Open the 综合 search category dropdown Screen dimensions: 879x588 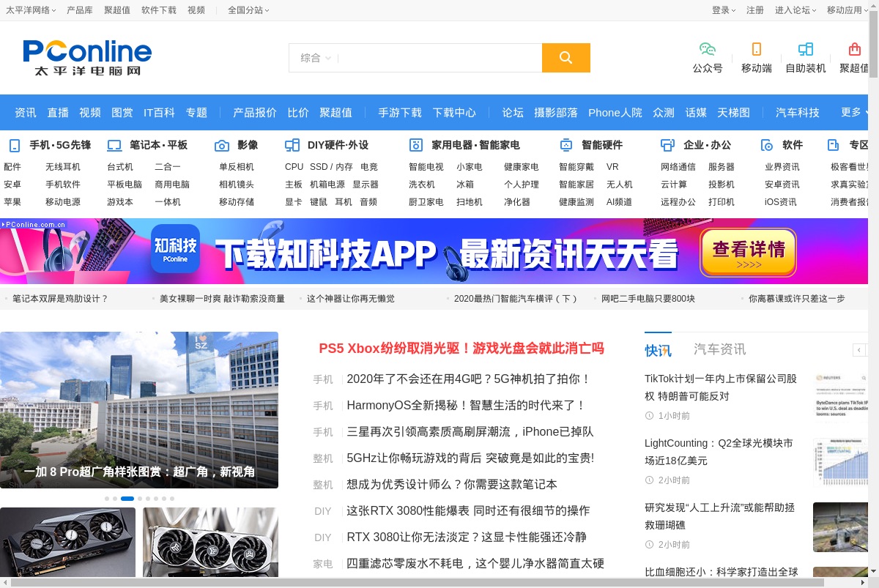coord(316,58)
